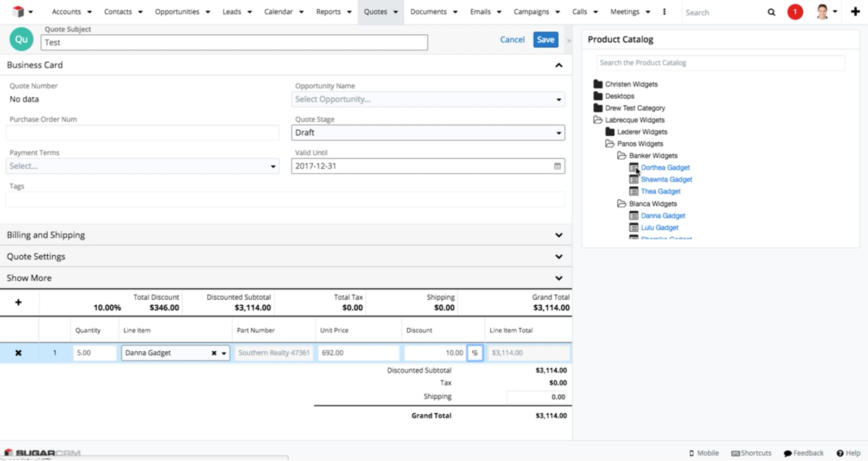Click the SugarCRM cube home icon

point(18,11)
